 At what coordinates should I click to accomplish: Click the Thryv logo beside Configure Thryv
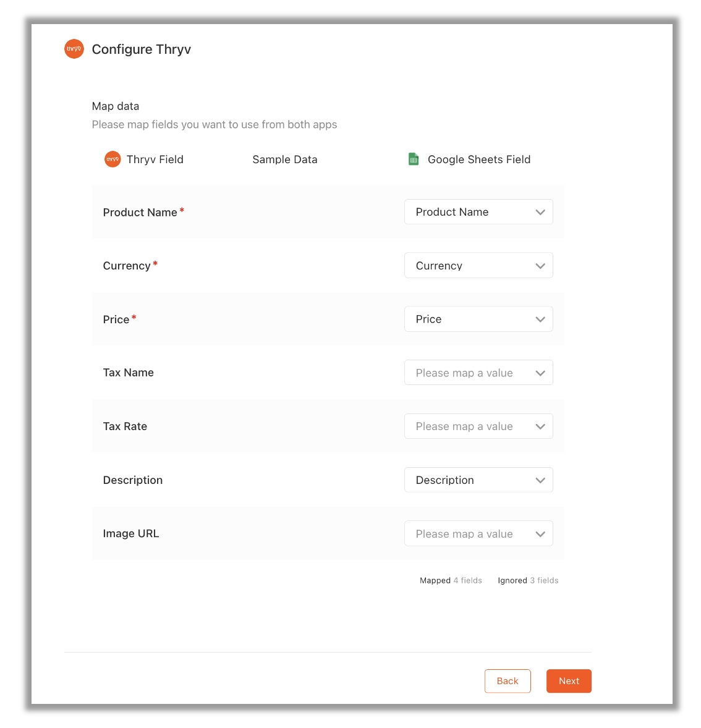click(x=74, y=49)
